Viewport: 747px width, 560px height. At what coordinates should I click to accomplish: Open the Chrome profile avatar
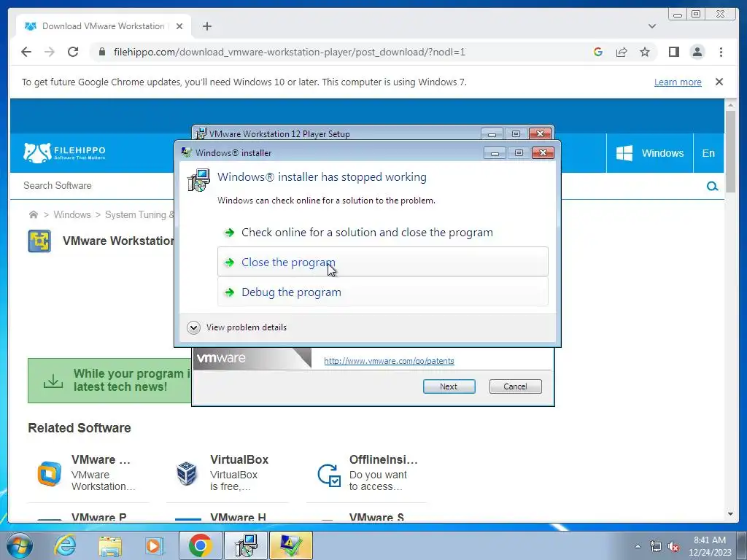[697, 52]
